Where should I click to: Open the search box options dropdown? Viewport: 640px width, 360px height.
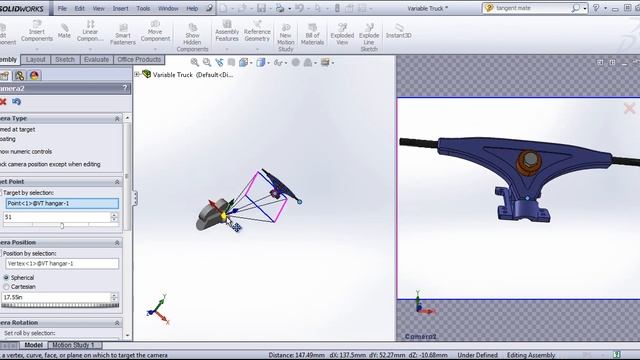[585, 8]
